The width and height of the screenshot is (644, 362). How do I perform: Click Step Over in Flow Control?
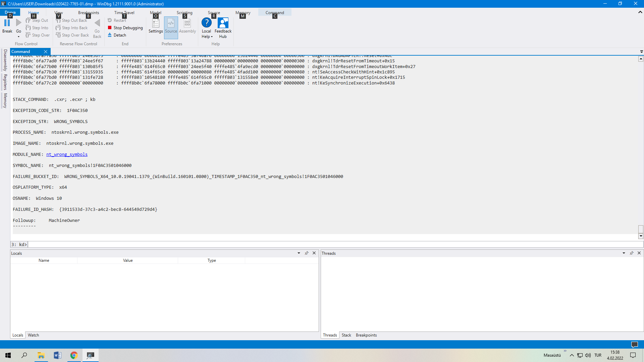pyautogui.click(x=37, y=35)
